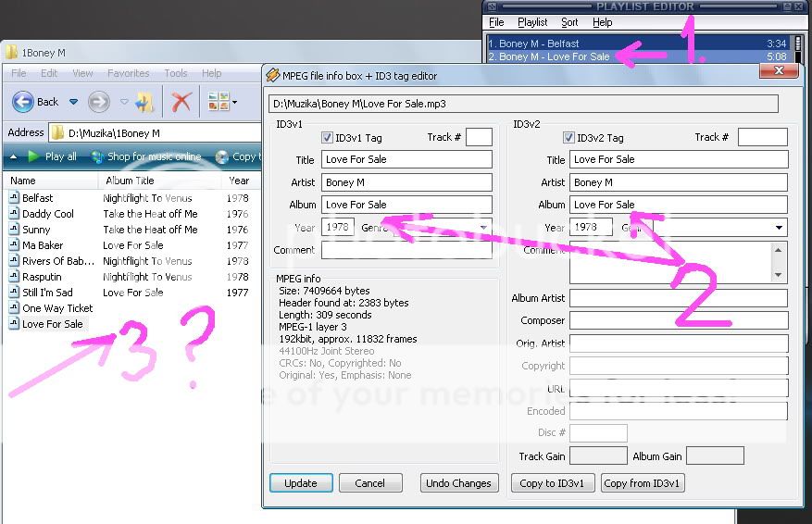Open File menu in Playlist Editor
This screenshot has width=812, height=524.
[x=496, y=22]
